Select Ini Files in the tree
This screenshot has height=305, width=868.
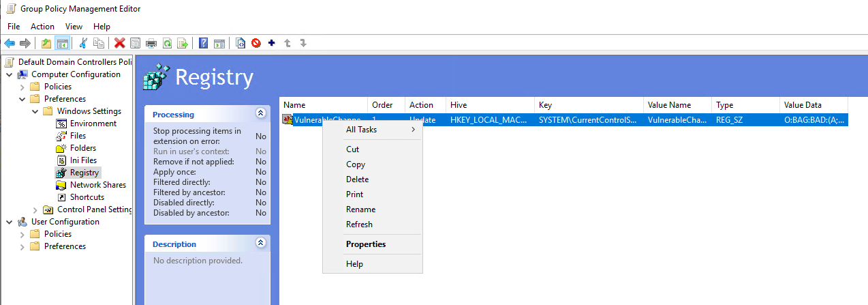[83, 160]
